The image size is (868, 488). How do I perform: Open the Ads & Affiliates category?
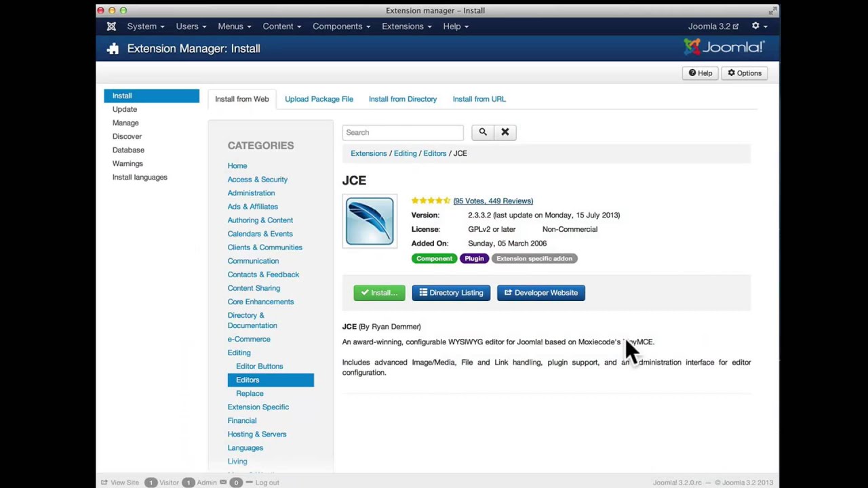click(253, 206)
